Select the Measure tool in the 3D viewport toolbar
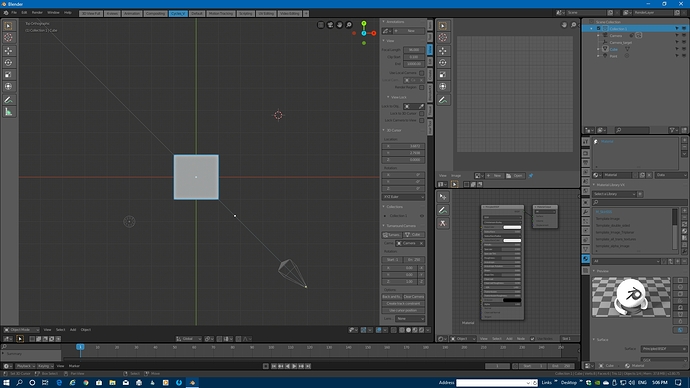 point(8,112)
